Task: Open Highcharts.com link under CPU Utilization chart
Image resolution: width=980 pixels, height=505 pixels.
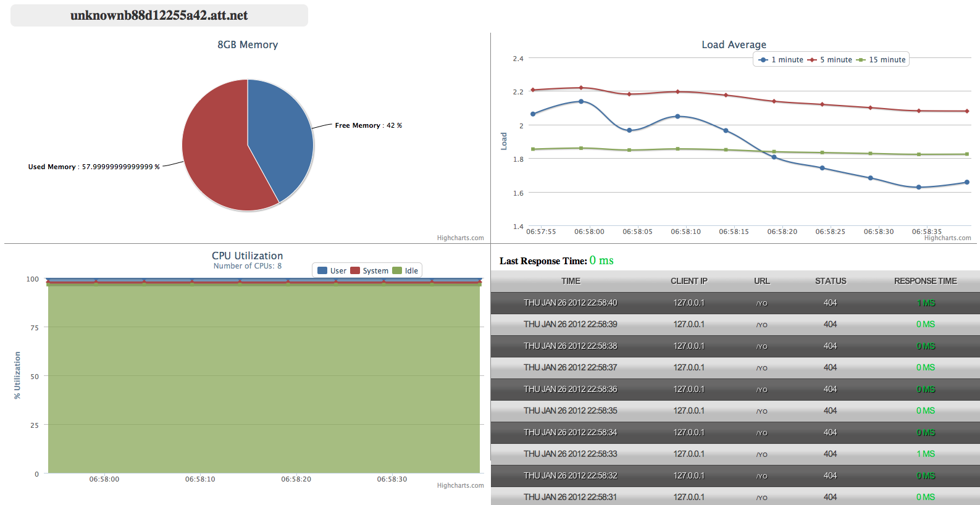Action: pos(460,485)
